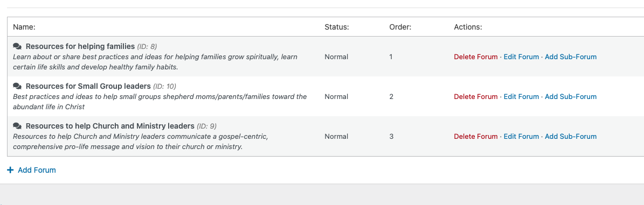This screenshot has width=644, height=205.
Task: Click the Name: column header
Action: tap(24, 27)
